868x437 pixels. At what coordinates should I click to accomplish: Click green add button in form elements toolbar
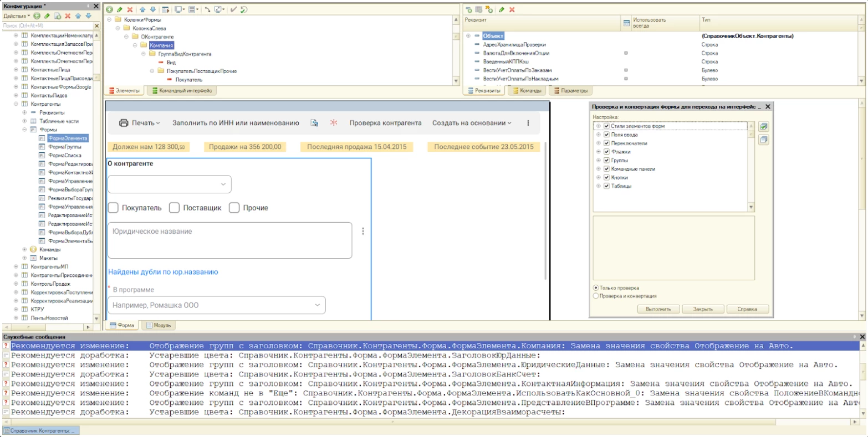click(x=110, y=10)
